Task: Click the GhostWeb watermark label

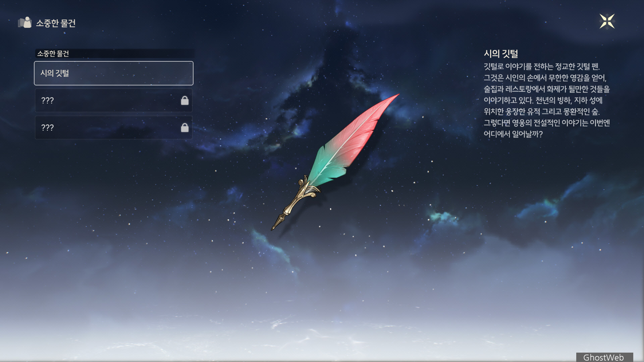Action: [604, 357]
